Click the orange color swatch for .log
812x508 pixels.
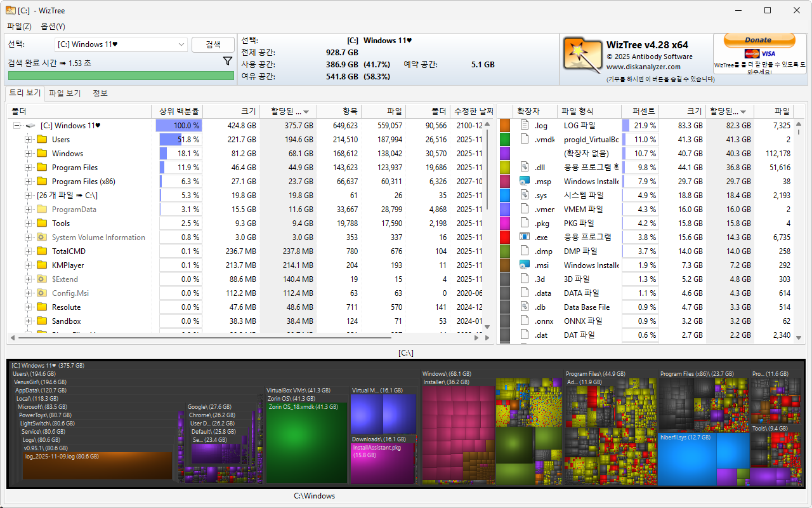click(x=505, y=126)
